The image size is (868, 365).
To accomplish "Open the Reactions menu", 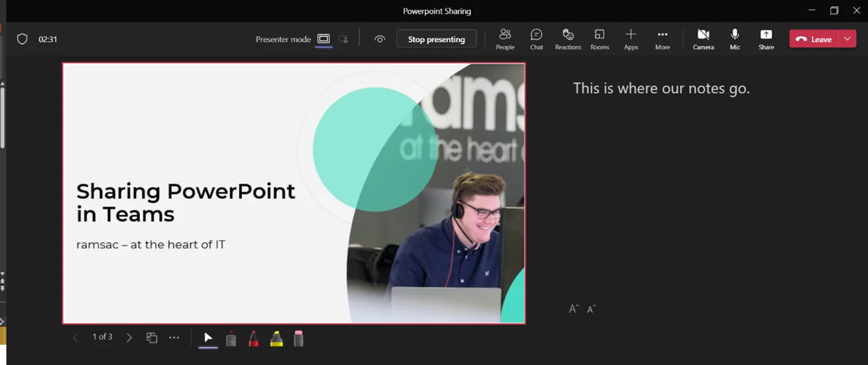I will tap(568, 39).
